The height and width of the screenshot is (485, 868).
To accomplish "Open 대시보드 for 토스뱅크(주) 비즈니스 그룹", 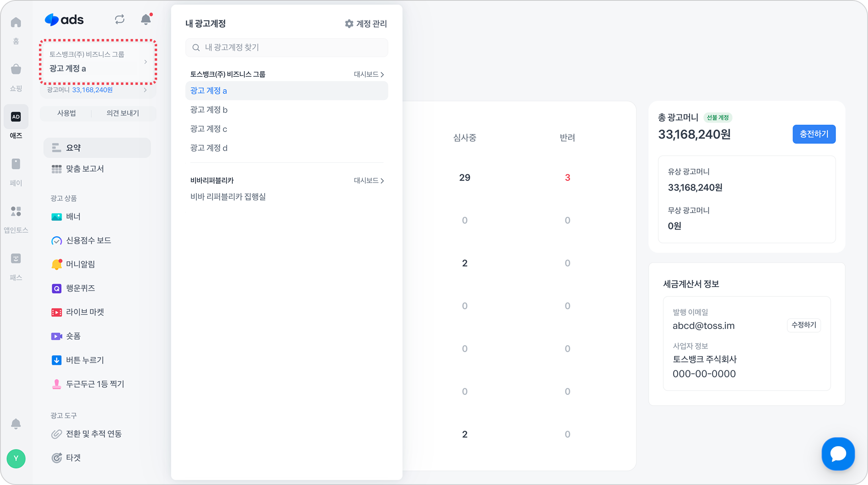I will pos(368,74).
